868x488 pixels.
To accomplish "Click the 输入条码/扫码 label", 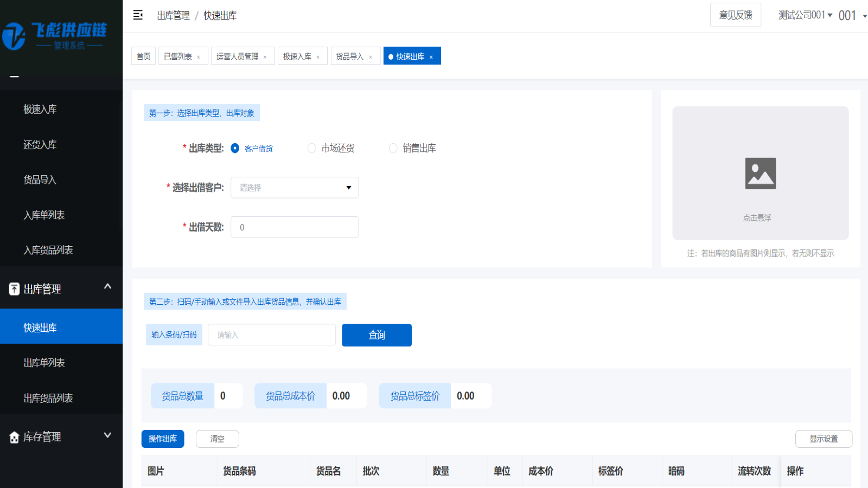I will [x=174, y=335].
